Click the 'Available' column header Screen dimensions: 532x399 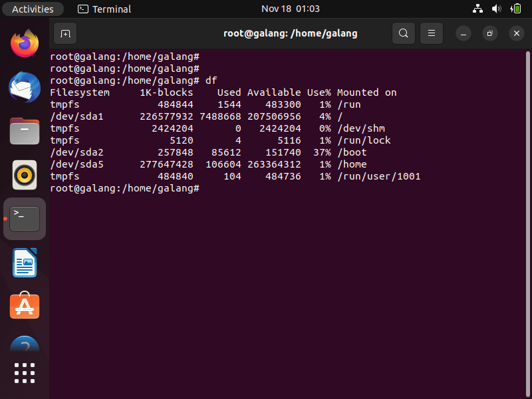274,92
